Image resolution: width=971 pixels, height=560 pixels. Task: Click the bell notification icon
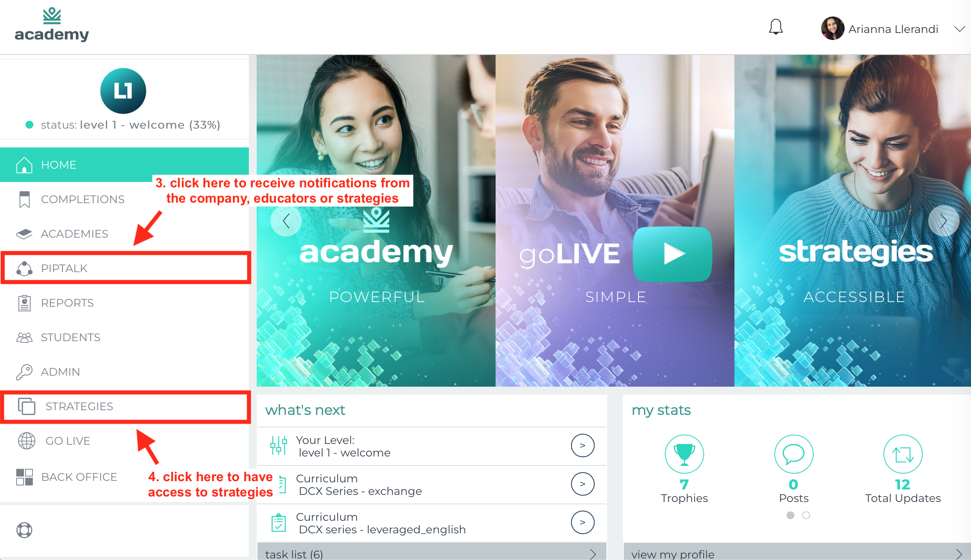click(776, 28)
